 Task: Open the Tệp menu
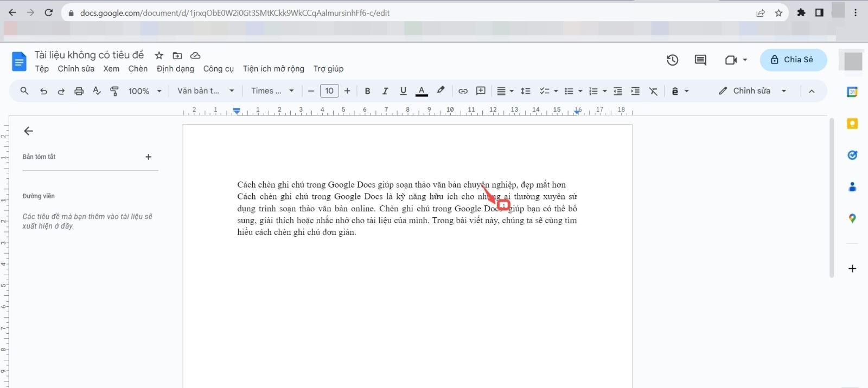42,69
